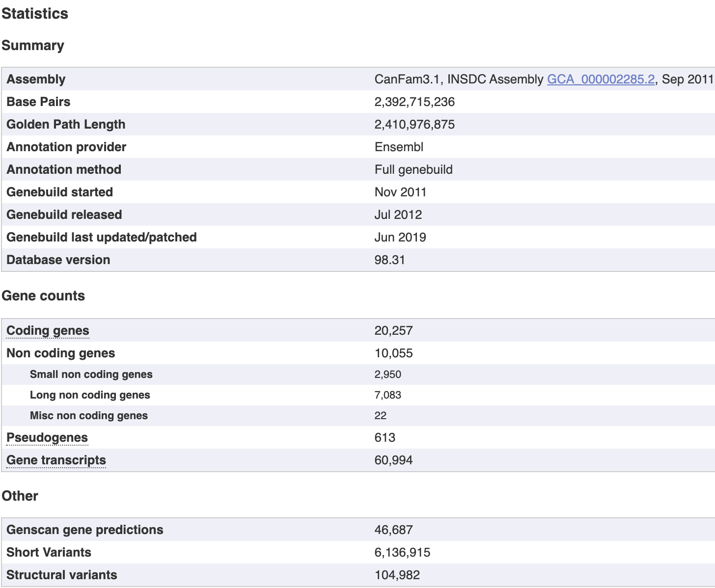Click the Annotation provider value Ensembl
This screenshot has width=715, height=588.
coord(399,147)
